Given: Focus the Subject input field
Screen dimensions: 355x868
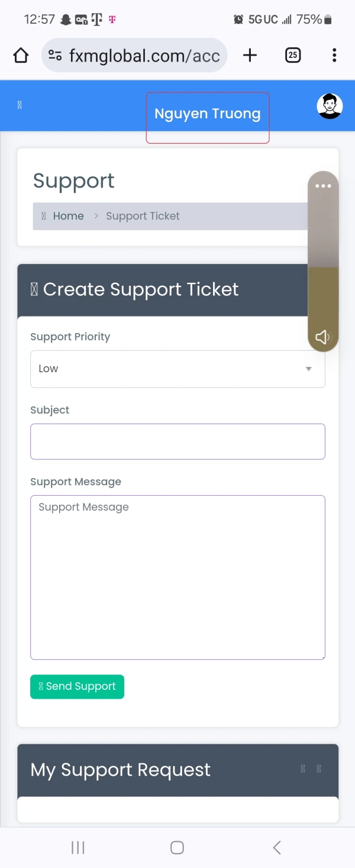Looking at the screenshot, I should click(x=177, y=441).
